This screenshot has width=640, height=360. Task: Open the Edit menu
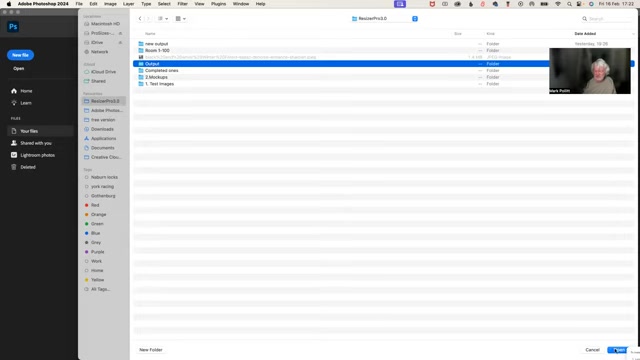pyautogui.click(x=93, y=4)
